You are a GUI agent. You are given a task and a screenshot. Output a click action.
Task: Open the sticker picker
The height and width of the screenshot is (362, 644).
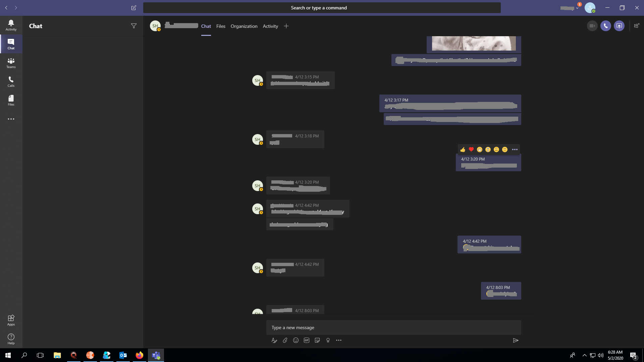[317, 340]
